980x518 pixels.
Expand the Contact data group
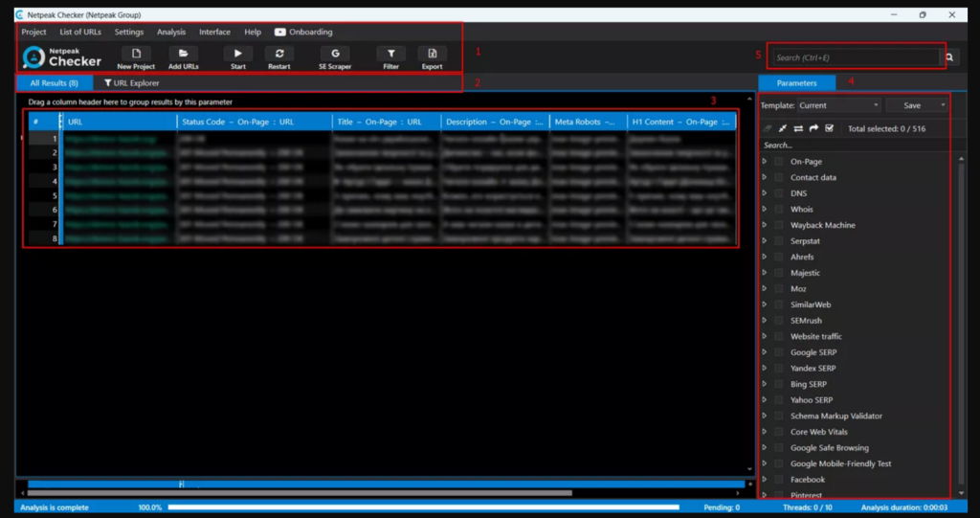click(x=765, y=178)
